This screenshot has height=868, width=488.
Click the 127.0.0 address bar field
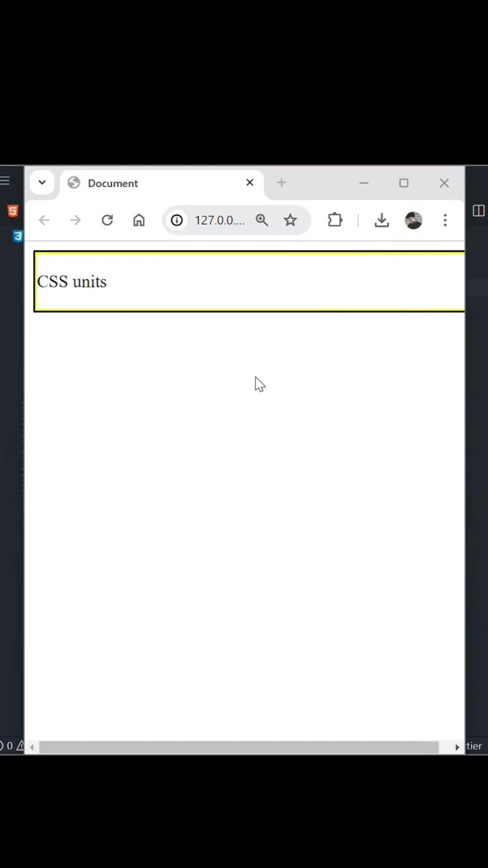click(x=219, y=220)
